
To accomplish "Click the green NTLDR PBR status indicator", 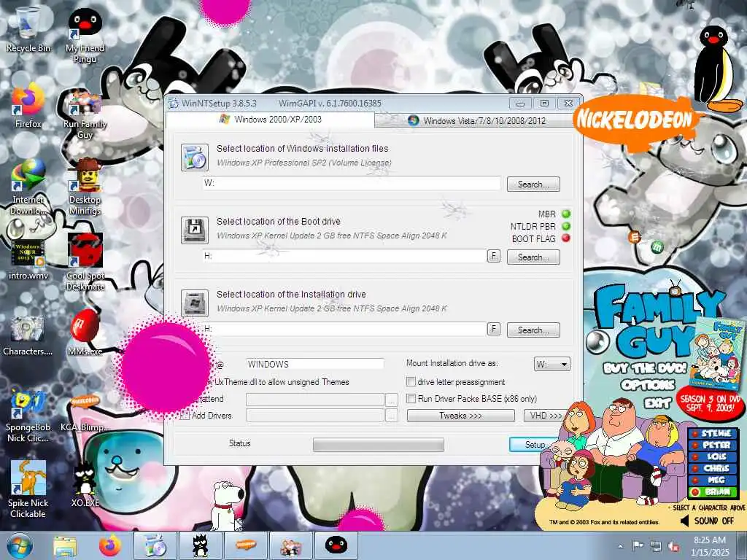I will point(566,226).
